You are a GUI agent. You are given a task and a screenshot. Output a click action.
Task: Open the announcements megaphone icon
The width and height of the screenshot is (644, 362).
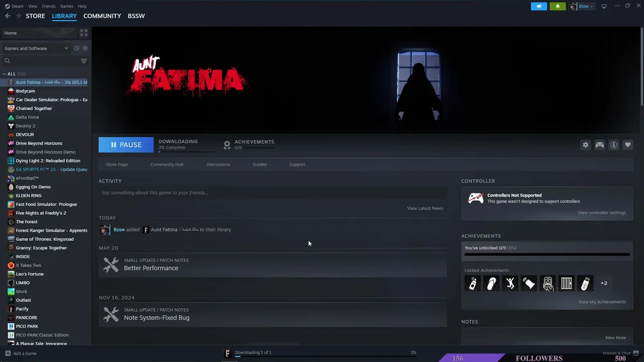(539, 6)
